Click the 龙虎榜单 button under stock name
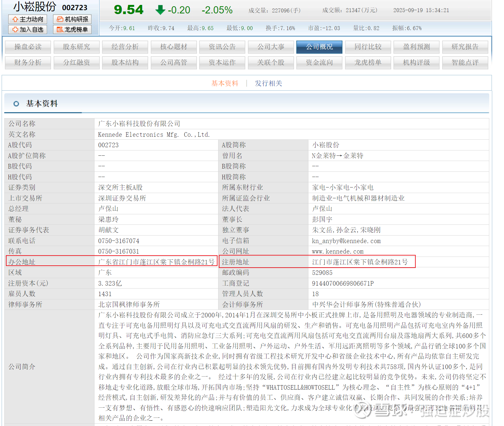The height and width of the screenshot is (426, 504). point(72,29)
